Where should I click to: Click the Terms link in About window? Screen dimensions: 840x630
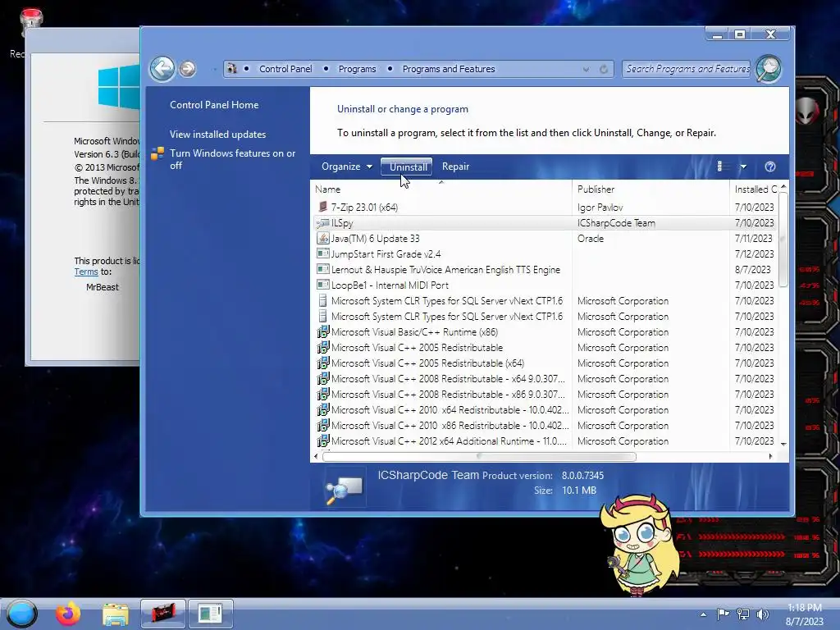pos(85,272)
